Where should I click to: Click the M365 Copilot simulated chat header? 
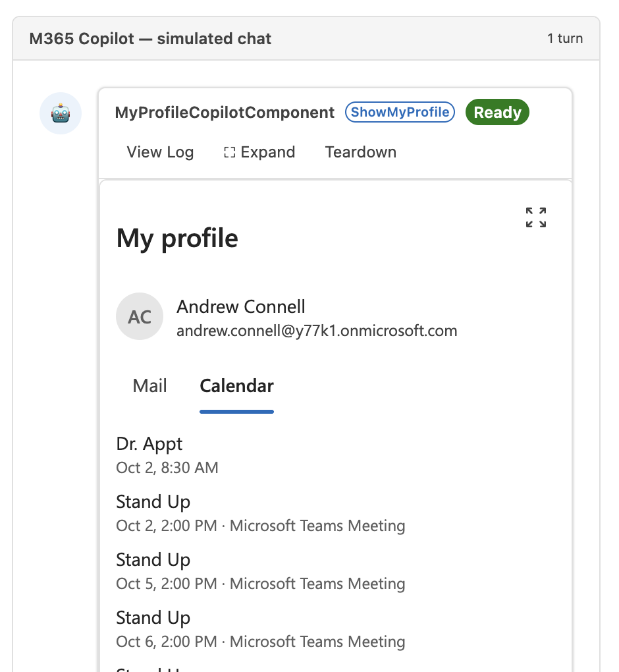click(x=150, y=39)
